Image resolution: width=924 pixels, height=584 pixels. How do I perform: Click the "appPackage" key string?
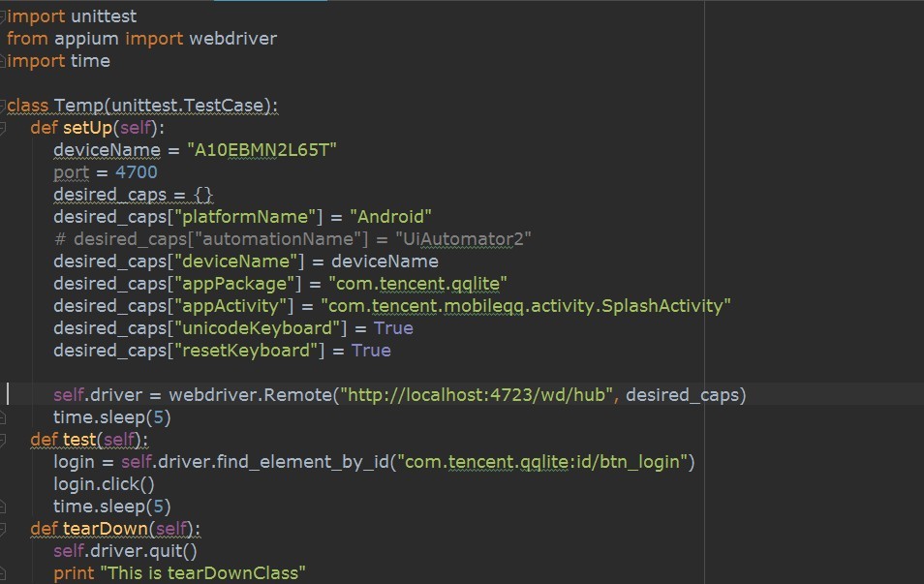click(x=234, y=284)
